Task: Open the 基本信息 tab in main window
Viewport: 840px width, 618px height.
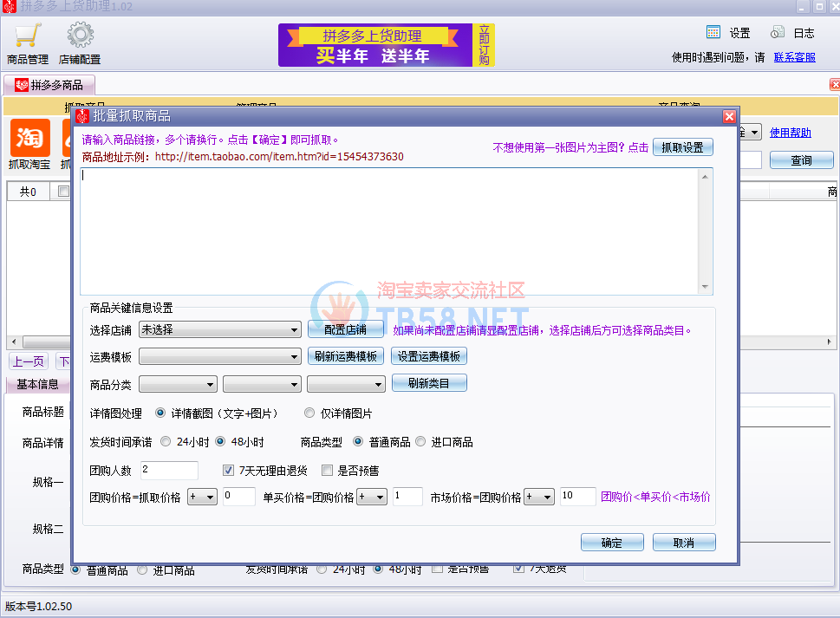Action: click(x=37, y=384)
